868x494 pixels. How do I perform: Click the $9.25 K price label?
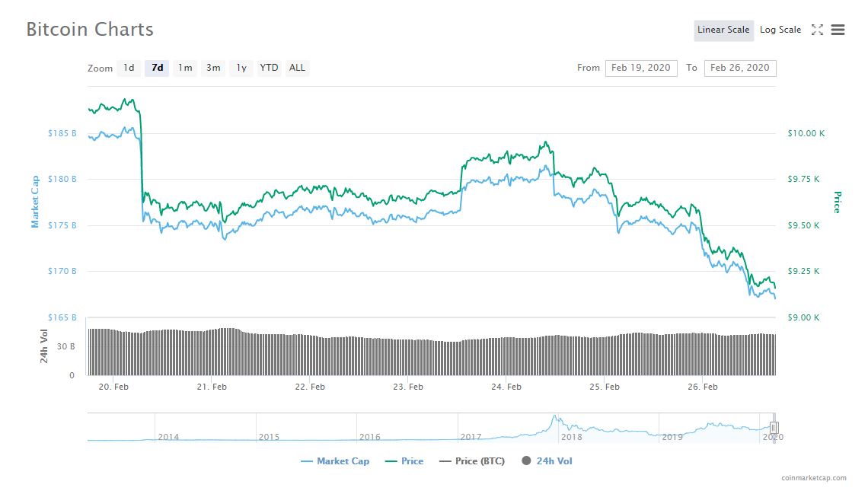(x=803, y=271)
